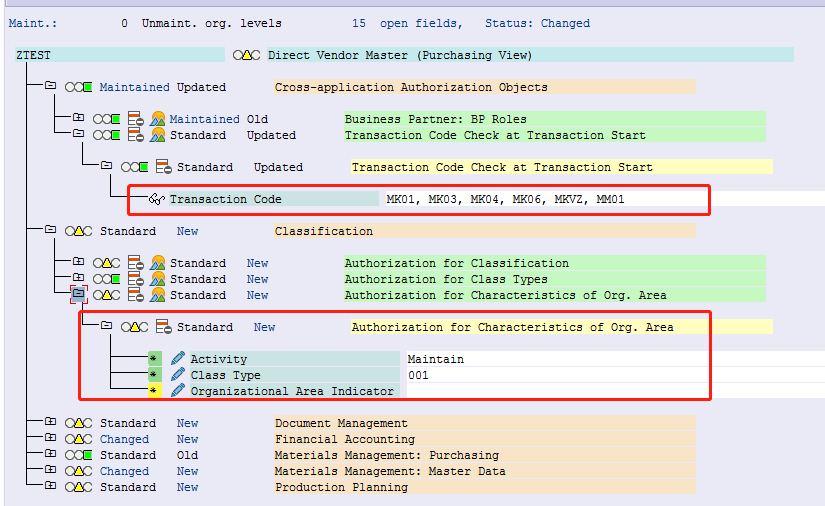Screen dimensions: 825x506
Task: Collapse yellow Transaction Code Check authorization node
Action: (106, 165)
